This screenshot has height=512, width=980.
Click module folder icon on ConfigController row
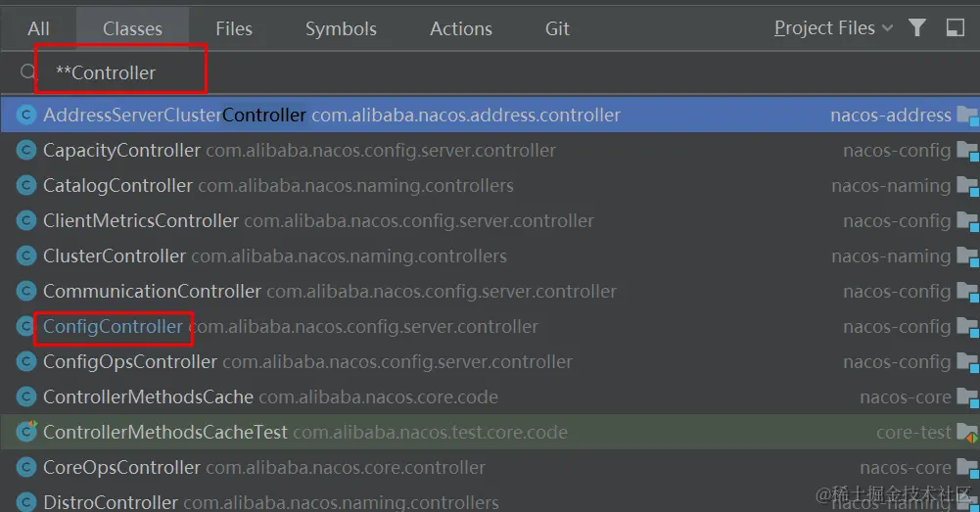967,327
